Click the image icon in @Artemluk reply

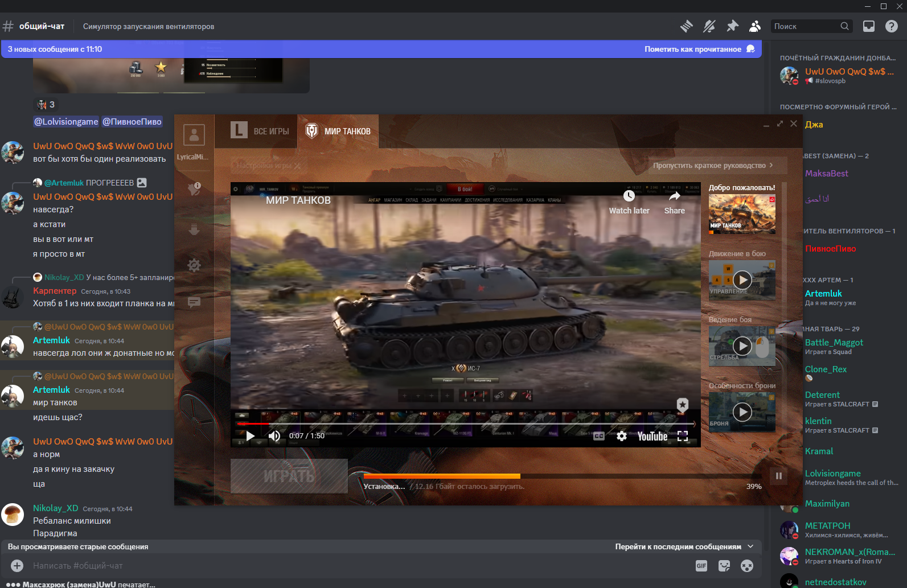(x=142, y=183)
